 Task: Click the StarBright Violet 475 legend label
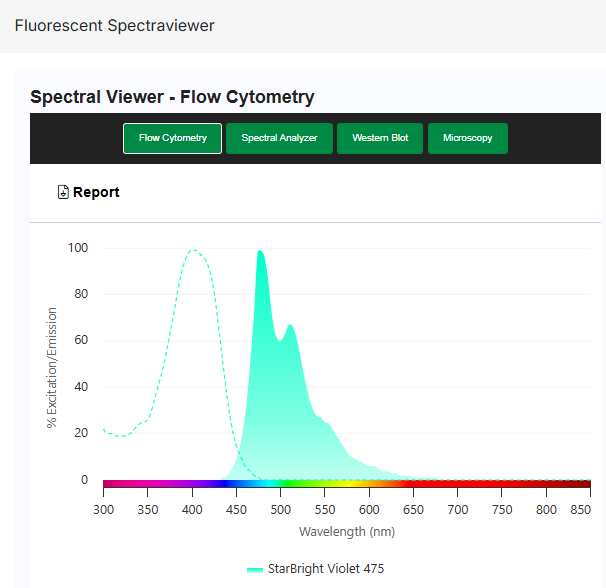325,569
